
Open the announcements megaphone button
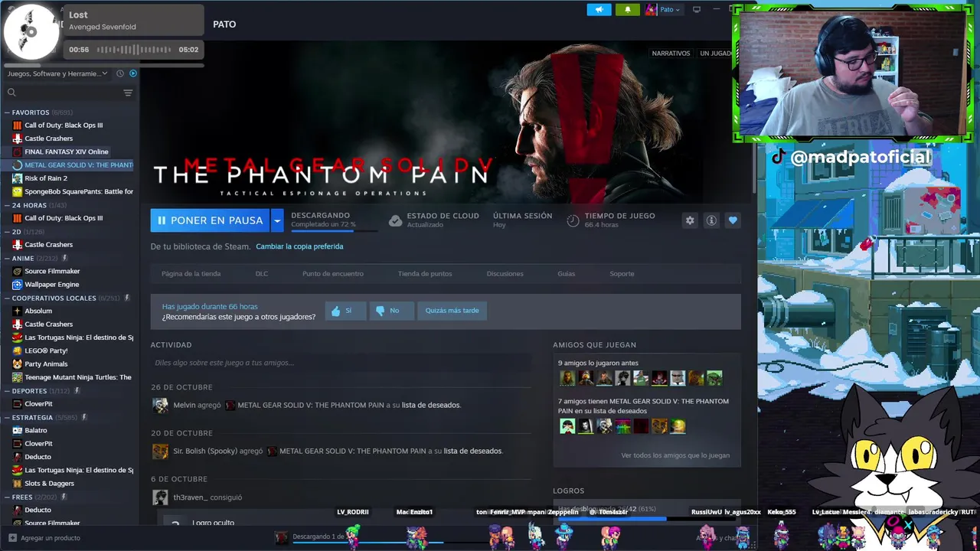click(x=599, y=9)
